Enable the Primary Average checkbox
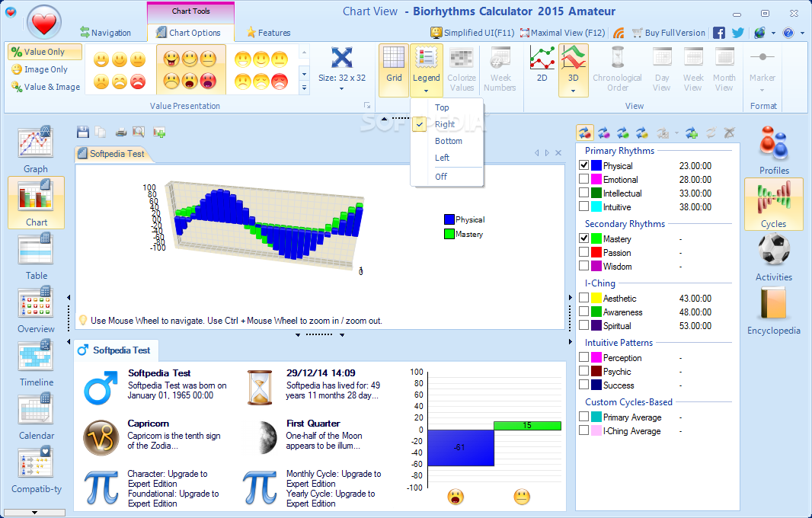The image size is (812, 518). [x=583, y=417]
